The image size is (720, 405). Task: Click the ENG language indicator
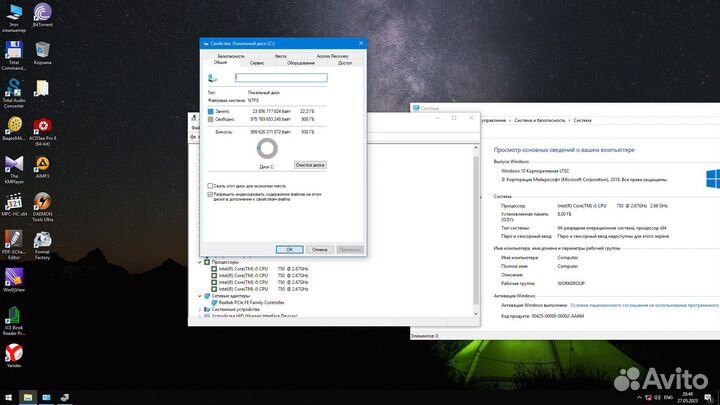point(669,397)
